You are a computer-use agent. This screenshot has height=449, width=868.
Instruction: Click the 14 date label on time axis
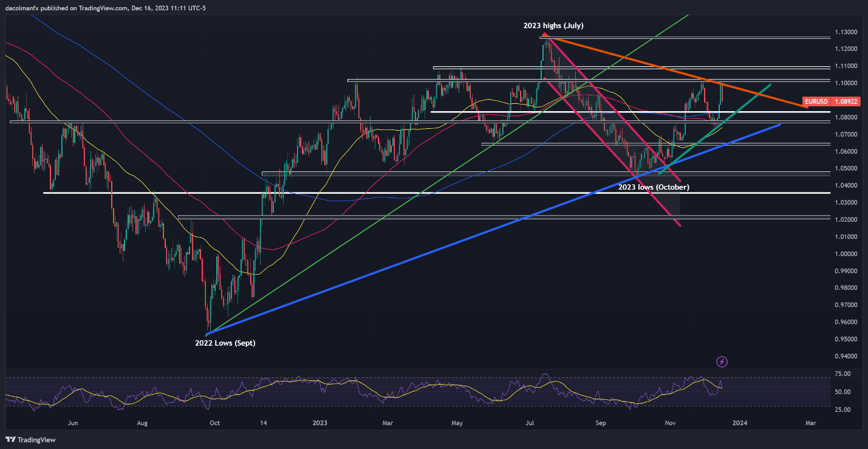265,422
